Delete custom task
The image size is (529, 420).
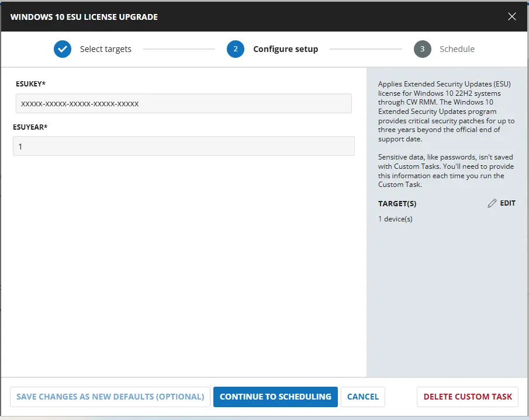tap(468, 397)
